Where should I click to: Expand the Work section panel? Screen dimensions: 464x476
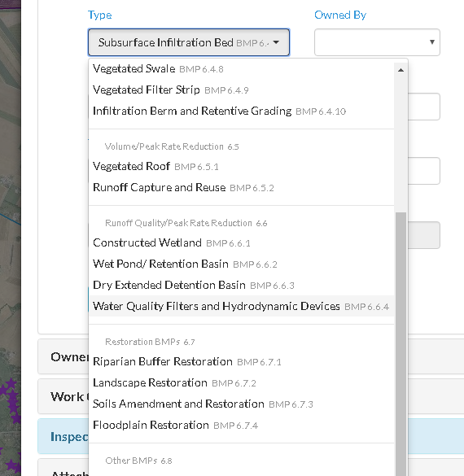[x=251, y=396]
